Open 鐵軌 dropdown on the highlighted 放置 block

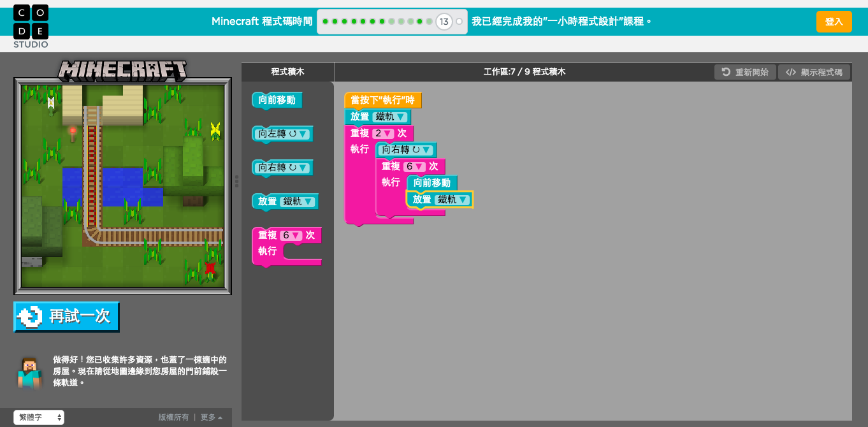tap(452, 199)
